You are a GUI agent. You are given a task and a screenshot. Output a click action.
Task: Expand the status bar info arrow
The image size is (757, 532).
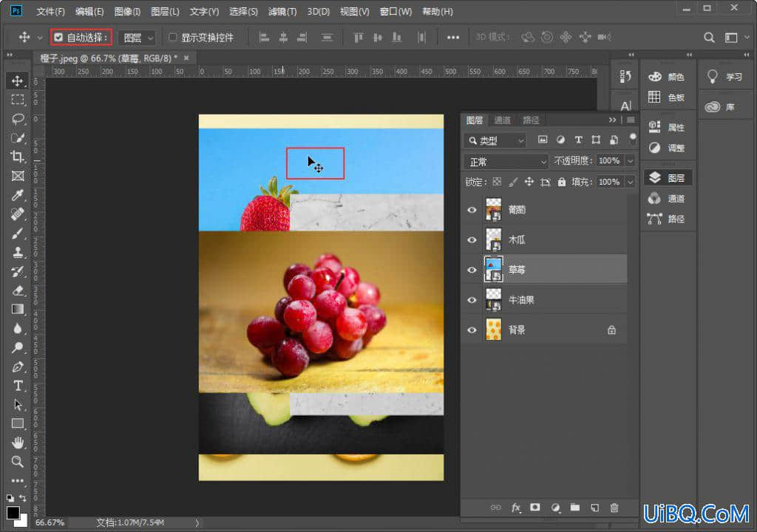pos(197,522)
